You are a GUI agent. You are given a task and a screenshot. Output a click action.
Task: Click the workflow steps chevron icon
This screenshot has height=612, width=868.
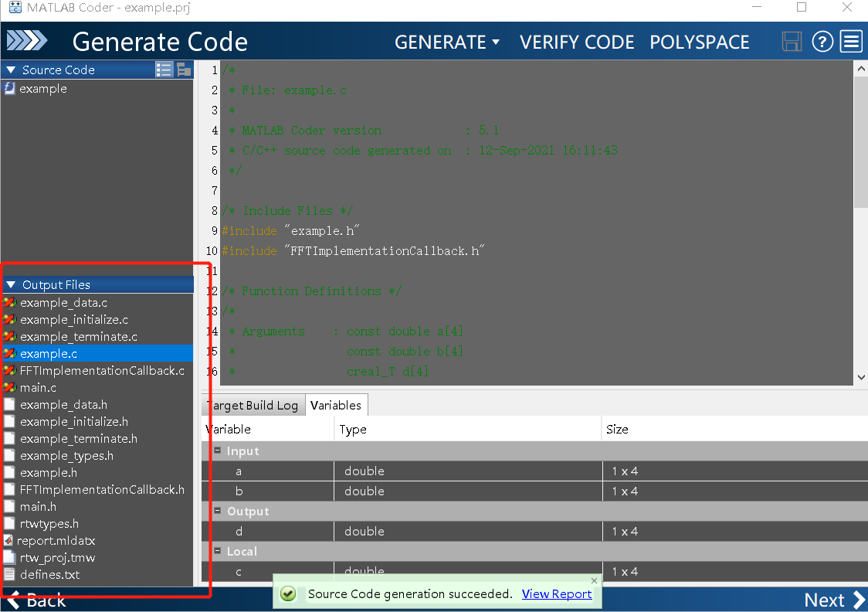[x=26, y=41]
